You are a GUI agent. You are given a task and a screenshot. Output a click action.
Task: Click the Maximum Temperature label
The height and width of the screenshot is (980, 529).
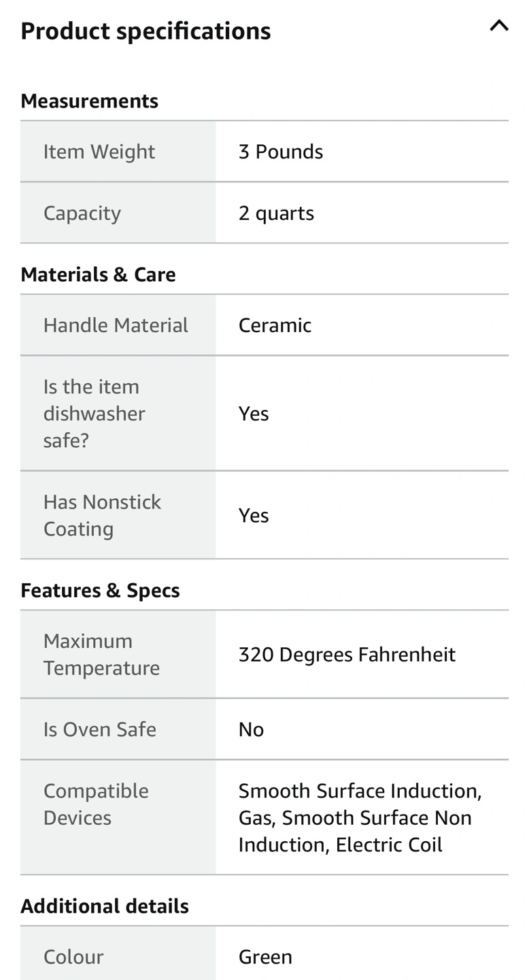101,654
